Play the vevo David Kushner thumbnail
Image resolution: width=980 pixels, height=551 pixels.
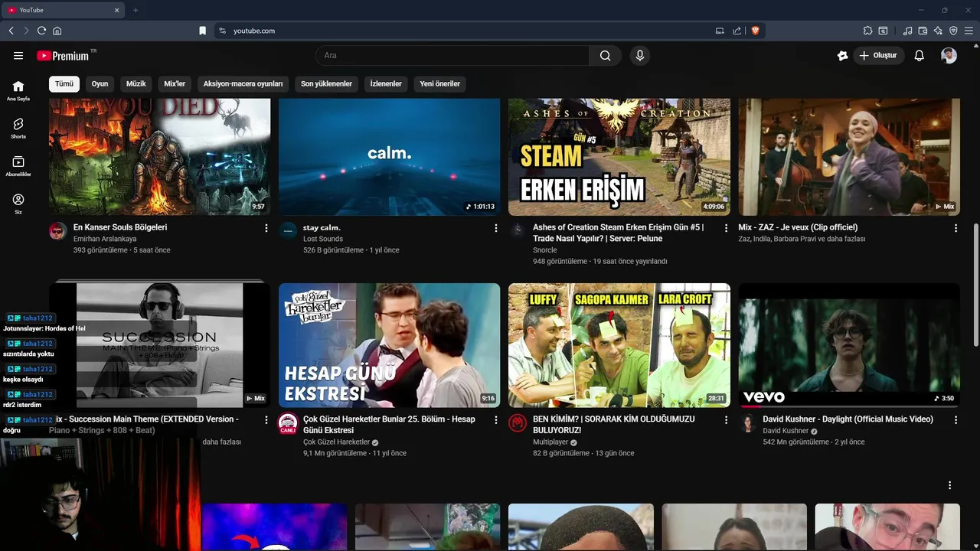(x=849, y=345)
